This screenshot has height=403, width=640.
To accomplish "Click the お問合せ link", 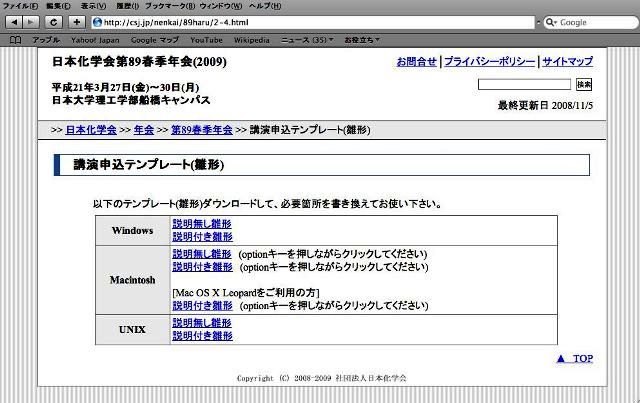I will (x=416, y=62).
